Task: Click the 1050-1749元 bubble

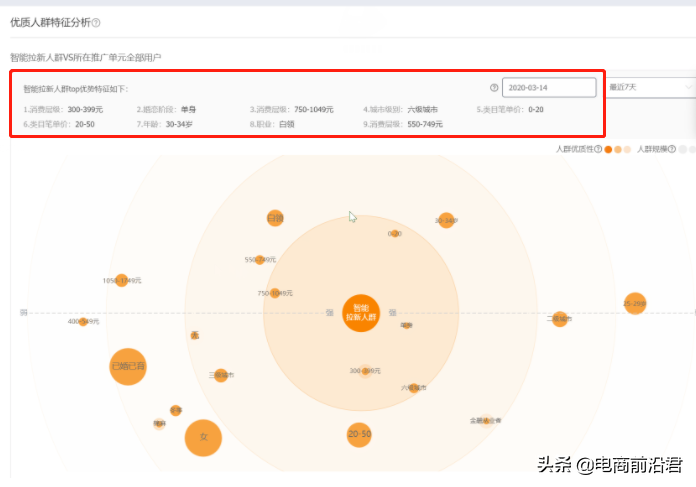Action: (122, 281)
